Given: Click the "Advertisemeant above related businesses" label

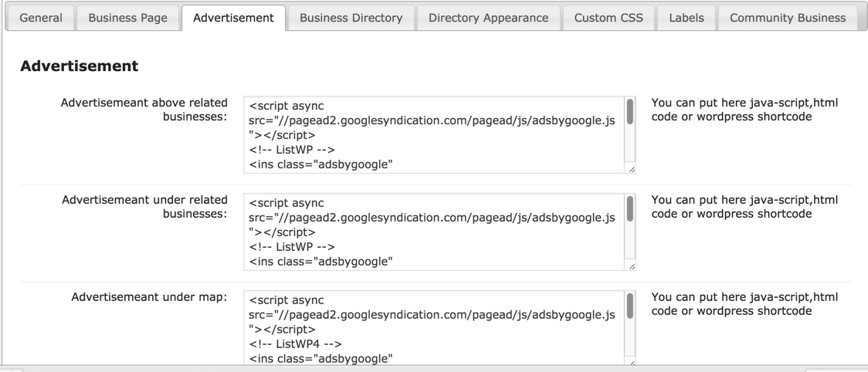Looking at the screenshot, I should [x=144, y=110].
